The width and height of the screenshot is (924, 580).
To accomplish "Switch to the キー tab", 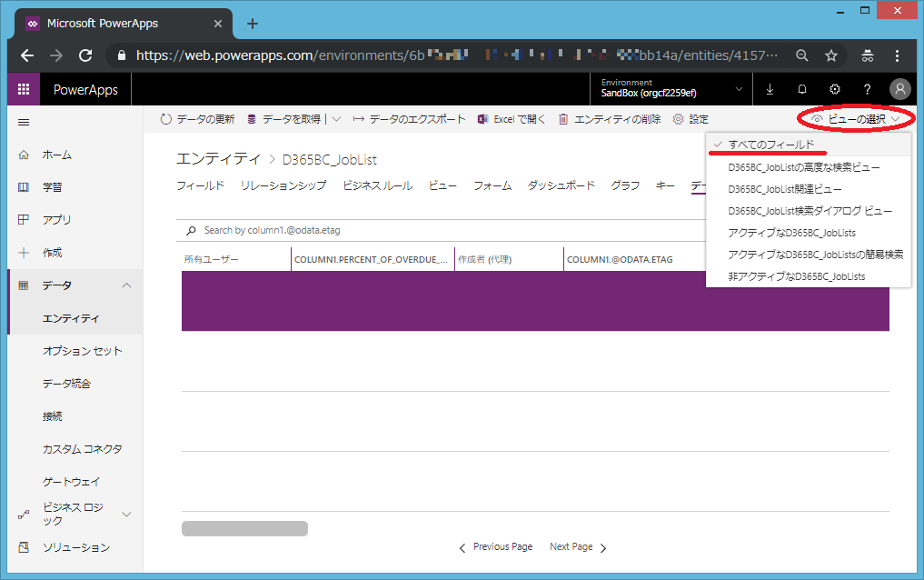I will (665, 185).
